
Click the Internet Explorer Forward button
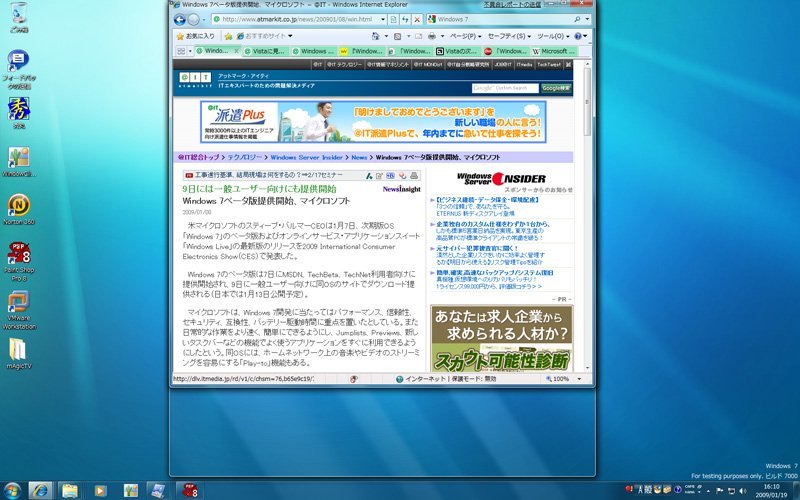(x=193, y=20)
